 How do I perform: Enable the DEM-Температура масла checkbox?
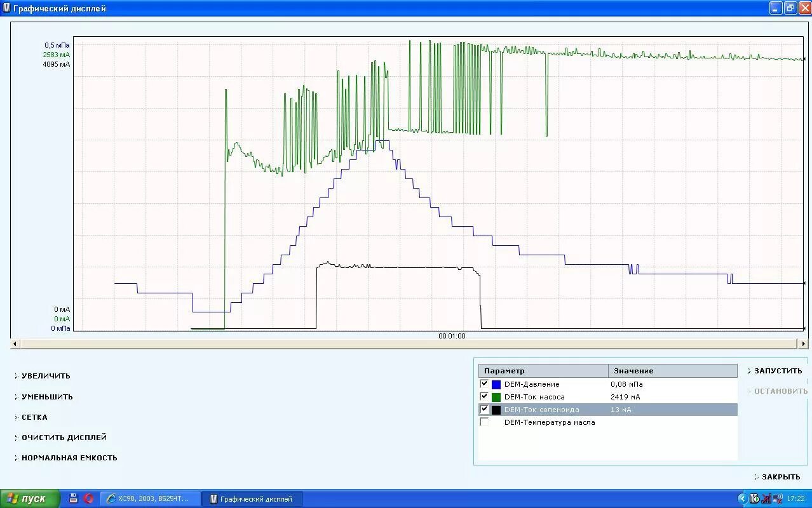click(x=484, y=422)
